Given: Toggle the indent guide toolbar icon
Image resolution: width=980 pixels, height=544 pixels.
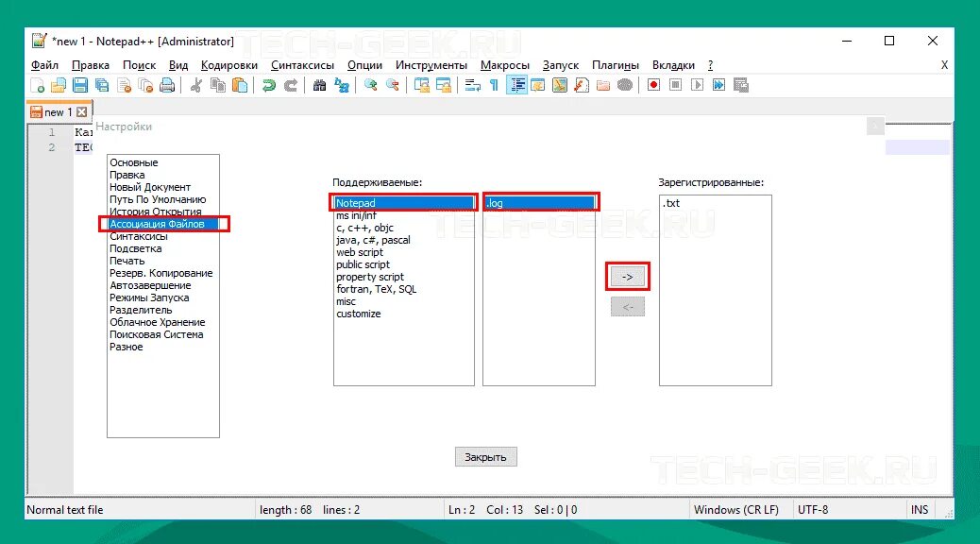Looking at the screenshot, I should point(516,85).
